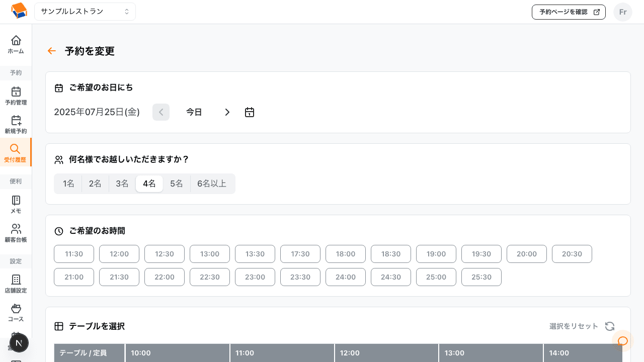This screenshot has height=362, width=644.
Task: Select the 18:00 time slot
Action: [x=346, y=254]
